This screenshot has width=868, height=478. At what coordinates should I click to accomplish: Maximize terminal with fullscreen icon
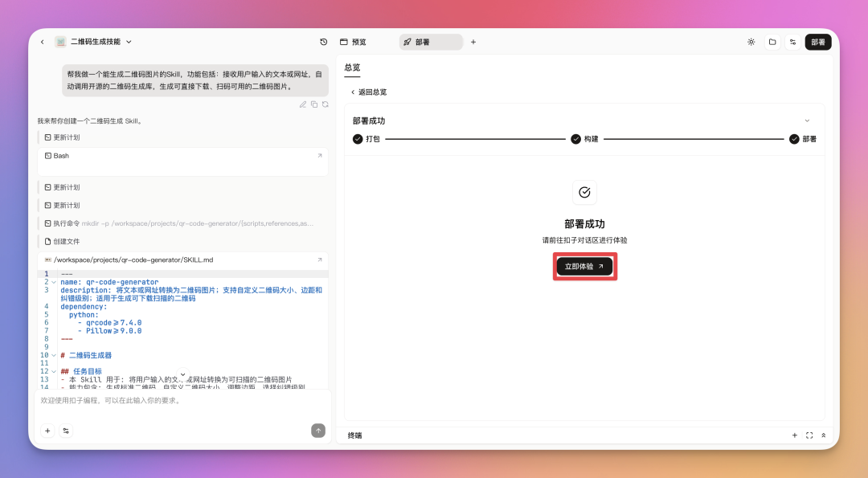pyautogui.click(x=809, y=436)
